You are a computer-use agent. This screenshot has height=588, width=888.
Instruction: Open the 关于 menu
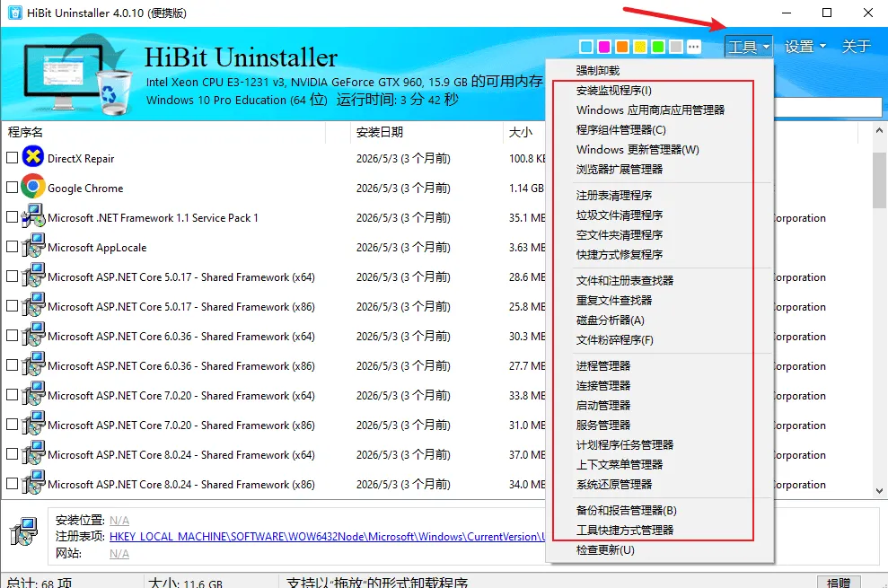click(x=856, y=47)
